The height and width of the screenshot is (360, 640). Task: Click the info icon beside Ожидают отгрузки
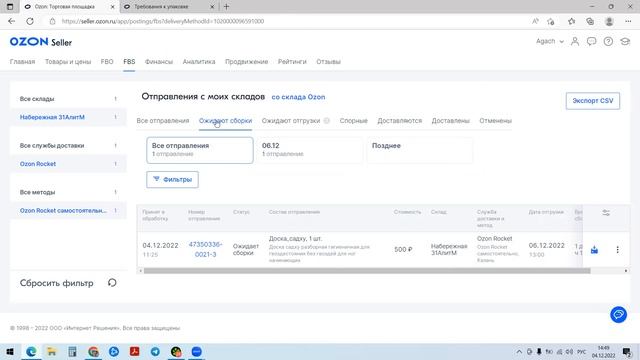327,120
